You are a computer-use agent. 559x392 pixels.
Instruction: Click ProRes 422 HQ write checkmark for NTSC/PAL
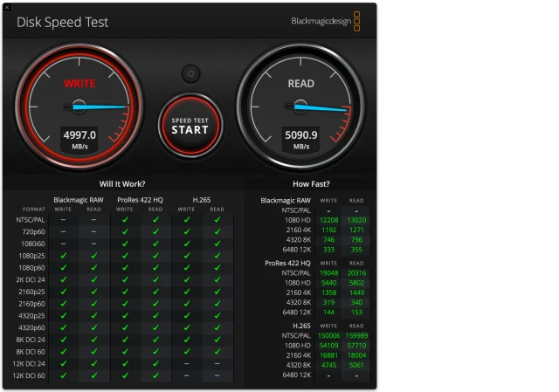pyautogui.click(x=125, y=219)
